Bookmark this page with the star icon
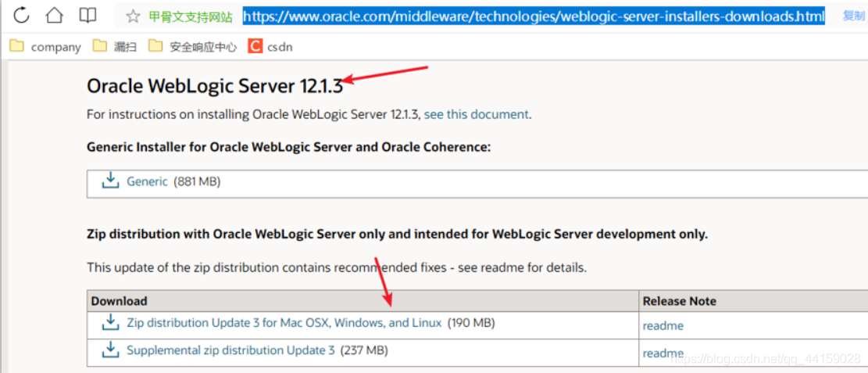This screenshot has height=373, width=868. tap(133, 16)
